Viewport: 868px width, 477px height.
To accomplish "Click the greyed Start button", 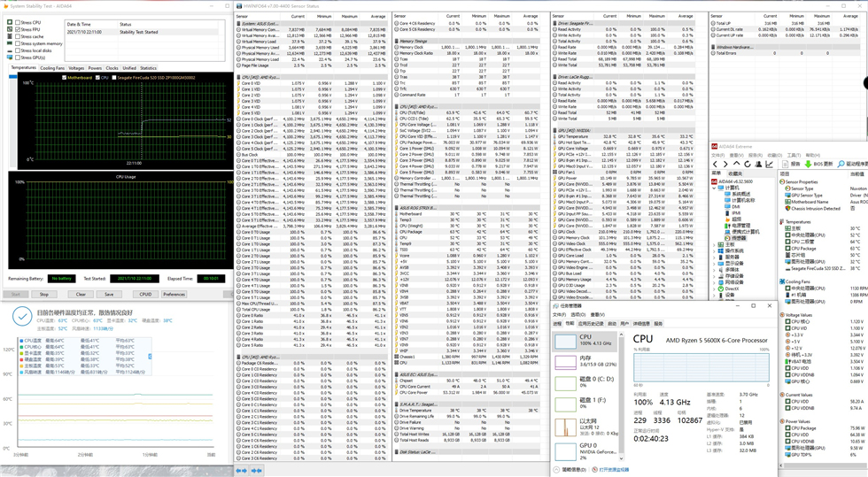I will [16, 295].
